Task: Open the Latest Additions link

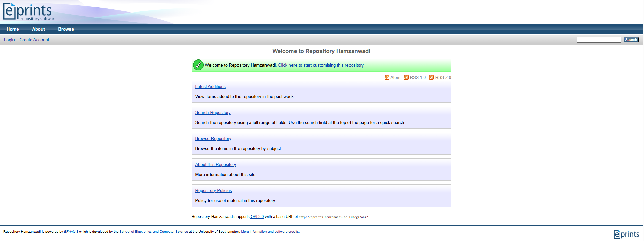Action: (x=210, y=87)
